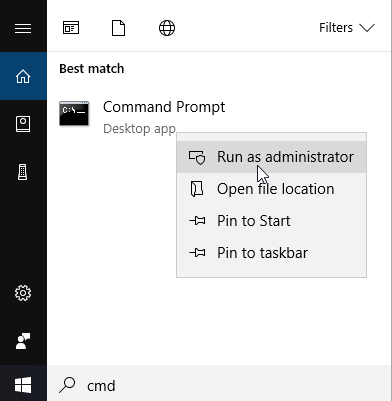Click the search box containing cmd
Image resolution: width=392 pixels, height=401 pixels.
coord(219,383)
